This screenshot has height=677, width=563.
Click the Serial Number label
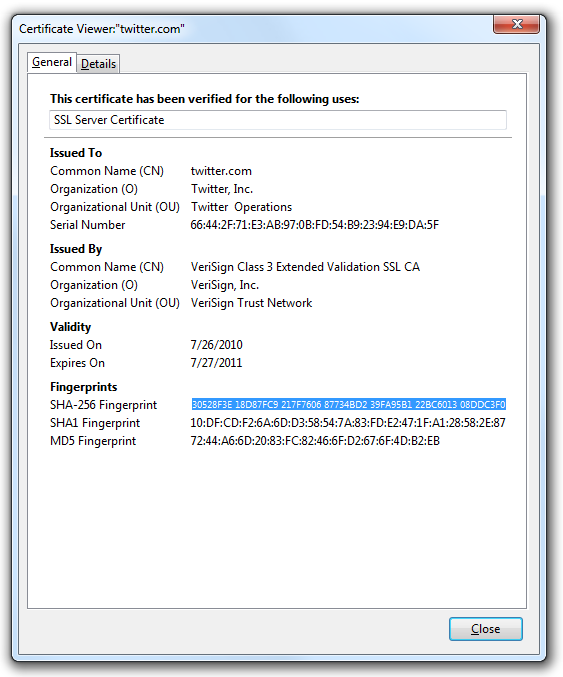pos(88,225)
